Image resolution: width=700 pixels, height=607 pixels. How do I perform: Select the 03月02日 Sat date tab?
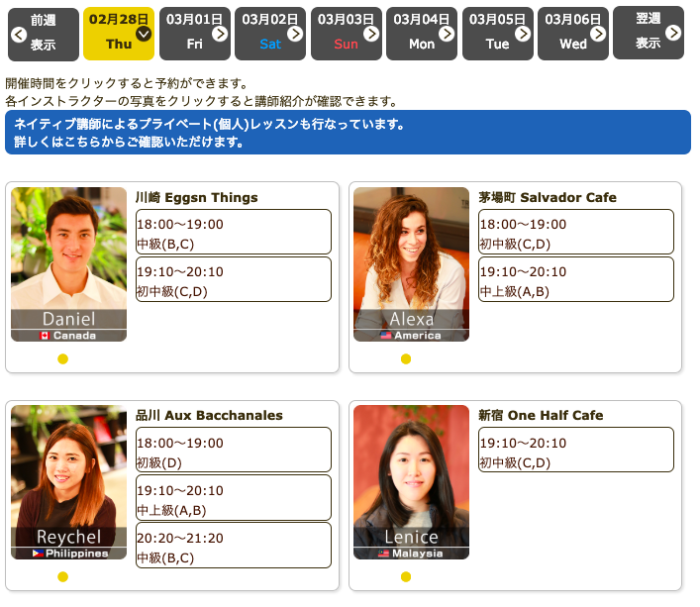point(270,33)
